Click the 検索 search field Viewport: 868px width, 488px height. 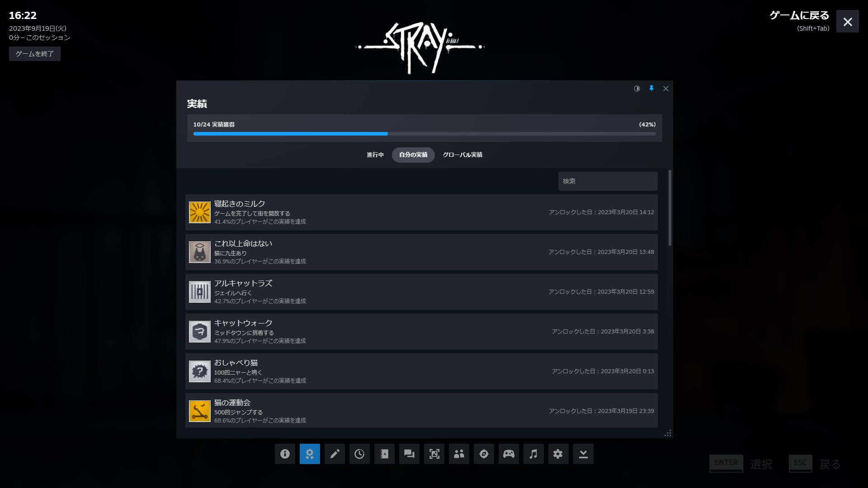[x=607, y=181]
